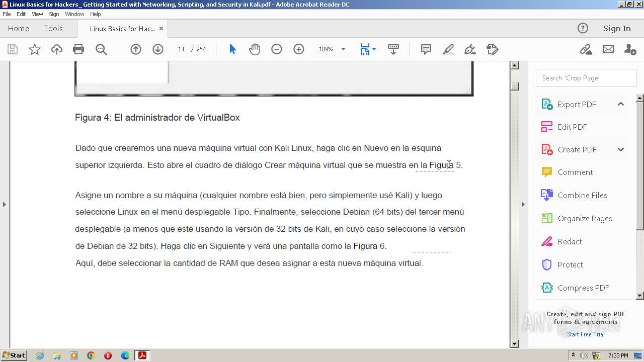Image resolution: width=644 pixels, height=362 pixels.
Task: Click the document scrollbar down arrow
Action: (x=514, y=344)
